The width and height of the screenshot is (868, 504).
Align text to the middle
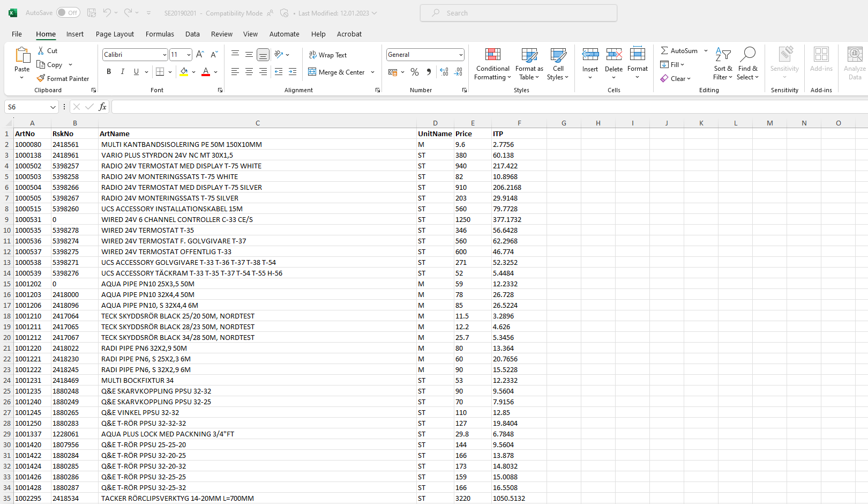coord(249,54)
